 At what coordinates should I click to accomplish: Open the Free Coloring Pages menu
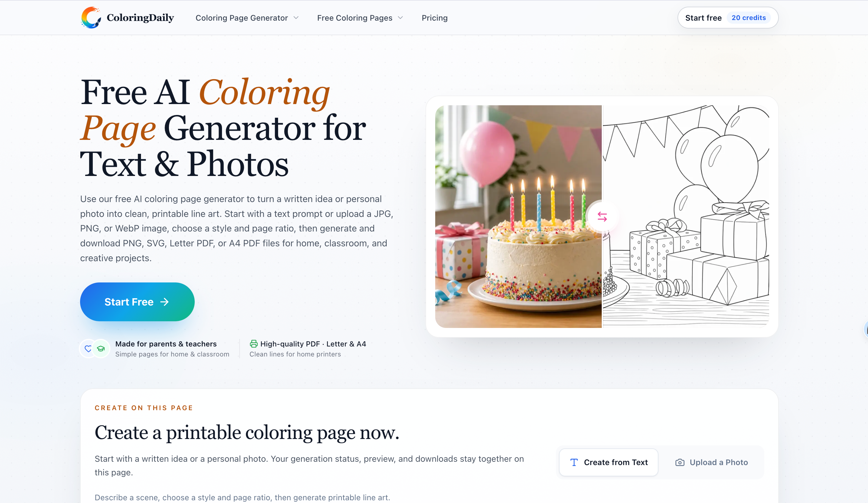click(360, 18)
